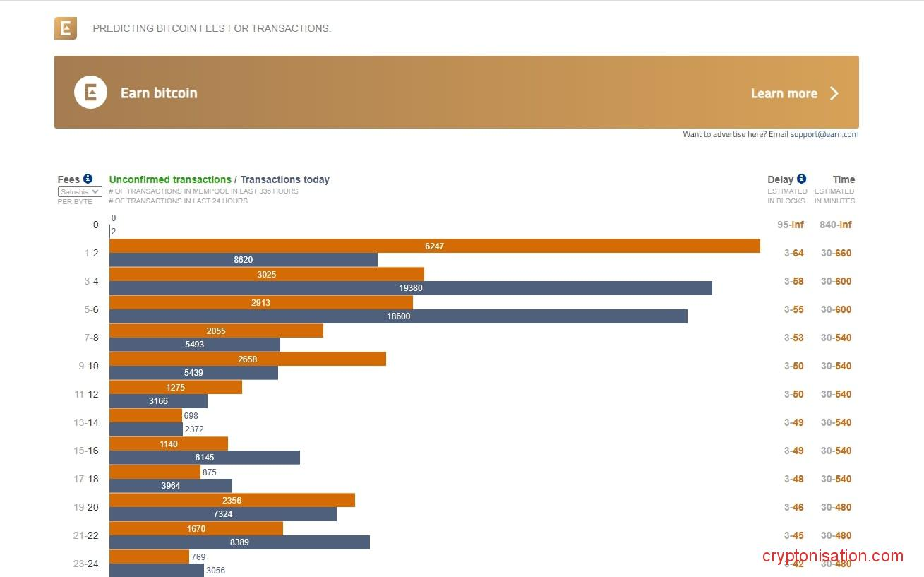Viewport: 924px width, 577px height.
Task: Click the chevron arrow next to Learn more
Action: click(x=834, y=93)
